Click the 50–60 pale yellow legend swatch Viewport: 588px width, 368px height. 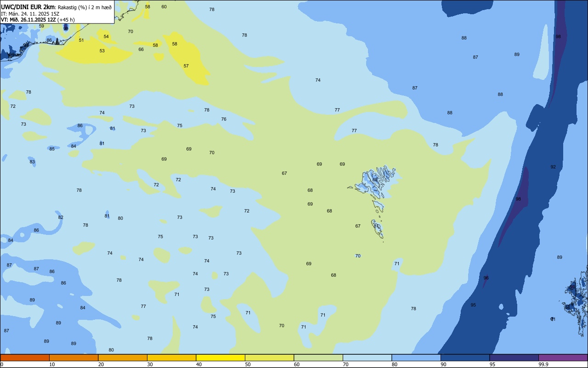click(269, 357)
